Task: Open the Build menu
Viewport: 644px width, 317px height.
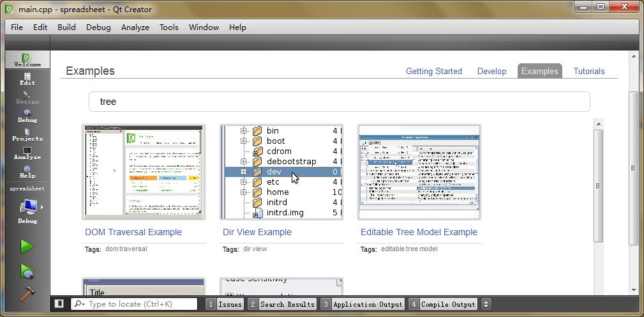Action: click(x=66, y=27)
